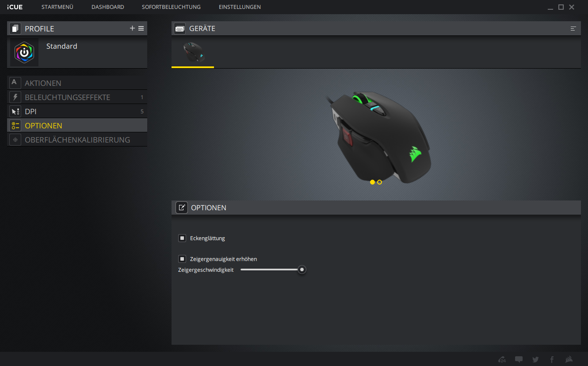Show second mouse view via hollow dot

click(x=379, y=182)
